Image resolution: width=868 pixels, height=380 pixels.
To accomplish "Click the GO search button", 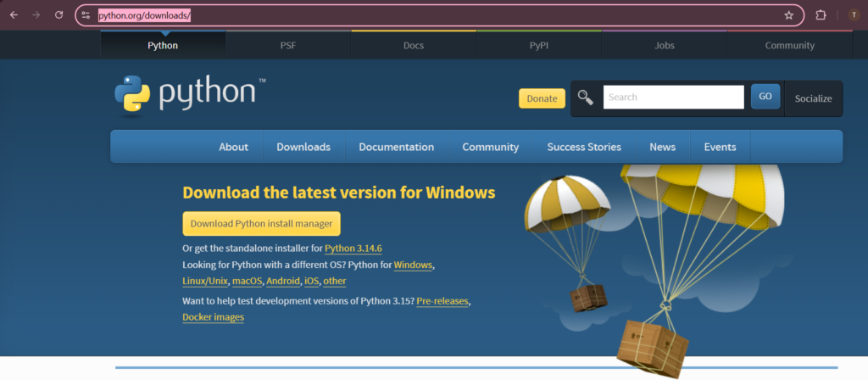I will point(765,97).
